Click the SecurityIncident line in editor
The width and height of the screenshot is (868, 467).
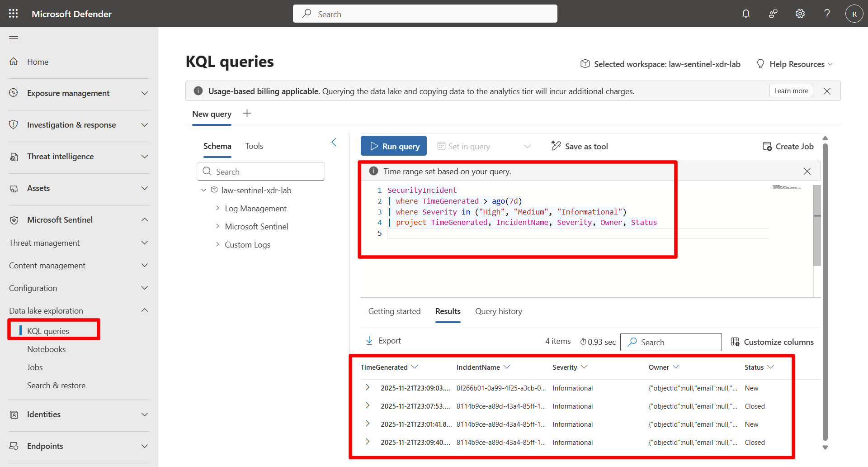pyautogui.click(x=422, y=190)
